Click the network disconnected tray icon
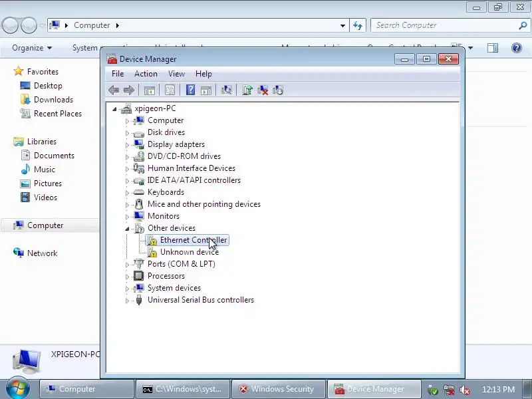The width and height of the screenshot is (532, 399). [x=449, y=390]
